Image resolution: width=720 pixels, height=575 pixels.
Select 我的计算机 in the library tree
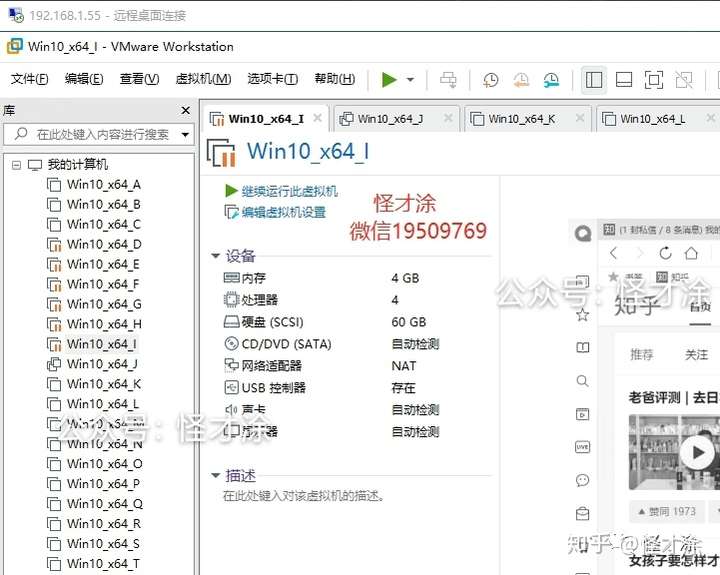(x=78, y=164)
